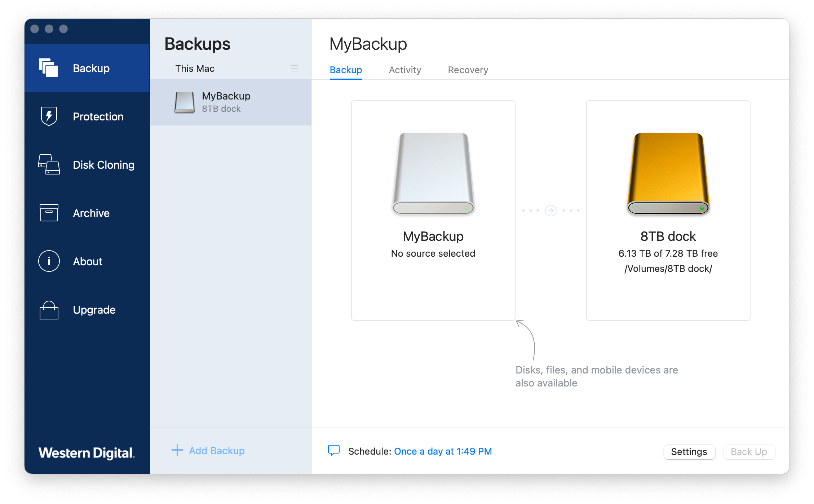
Task: Open the This Mac list options menu
Action: click(x=294, y=68)
